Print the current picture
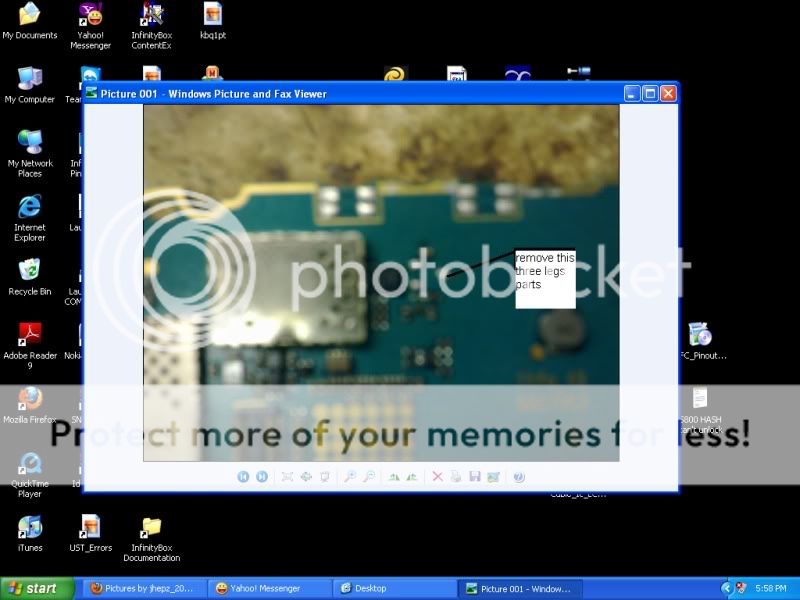The image size is (800, 600). coord(456,477)
